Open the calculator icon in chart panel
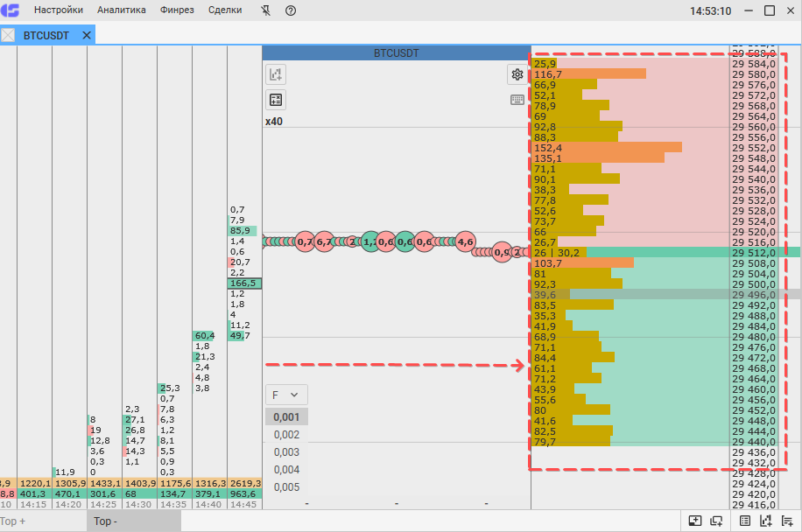The image size is (802, 532). coord(276,100)
